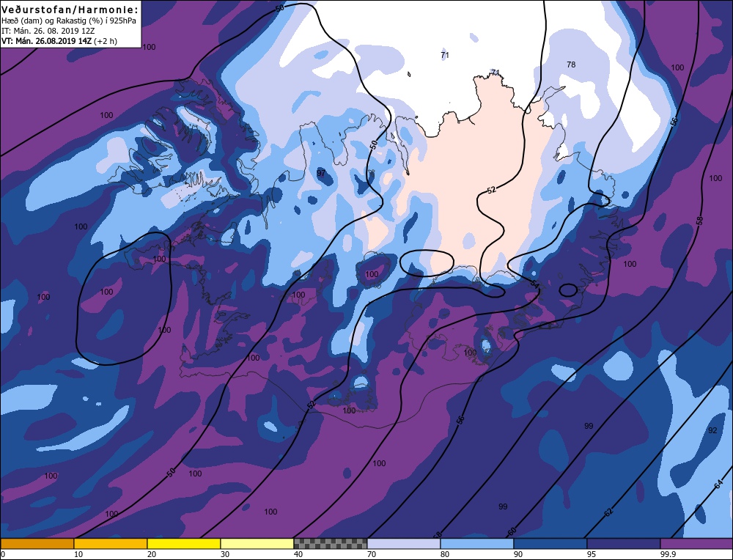Click the pale yellow 30–40 legend swatch
This screenshot has width=733, height=560.
(x=257, y=544)
